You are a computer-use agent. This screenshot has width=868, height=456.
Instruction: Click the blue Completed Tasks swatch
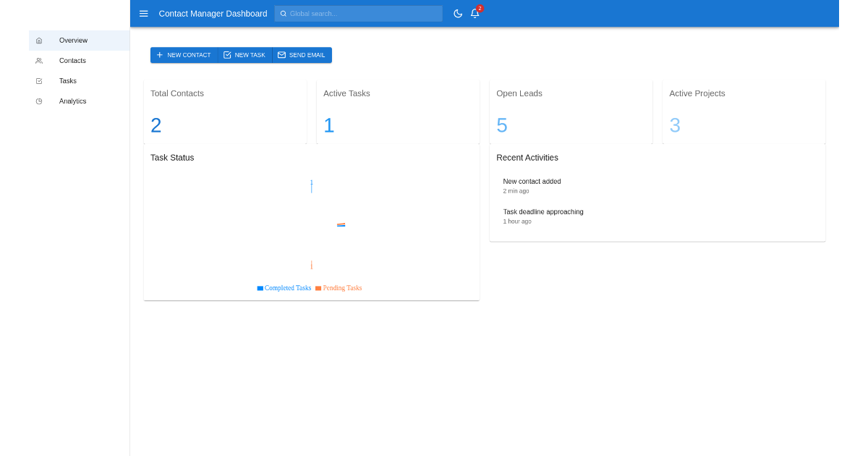[x=260, y=288]
